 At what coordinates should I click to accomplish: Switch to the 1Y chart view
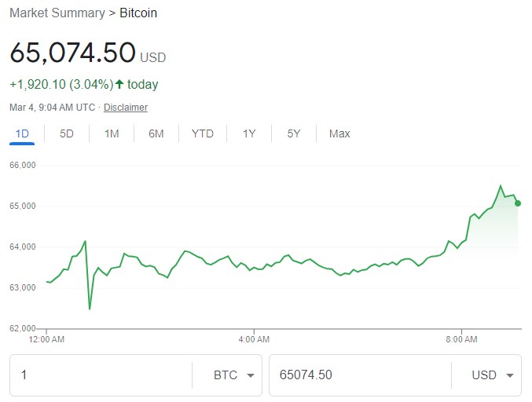[x=249, y=133]
